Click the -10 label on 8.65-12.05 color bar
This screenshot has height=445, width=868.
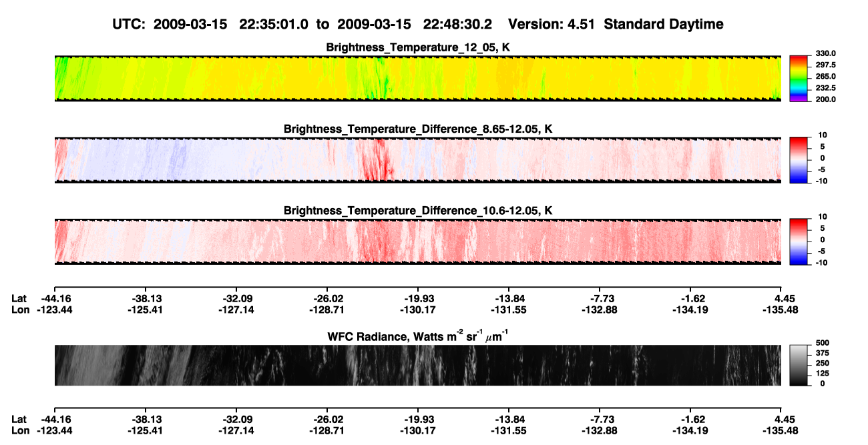pos(821,181)
